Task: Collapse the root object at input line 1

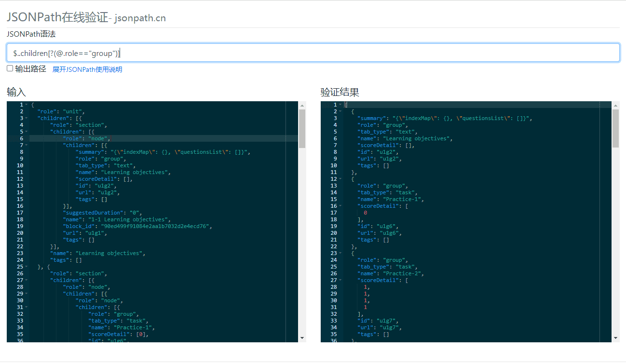Action: 26,105
